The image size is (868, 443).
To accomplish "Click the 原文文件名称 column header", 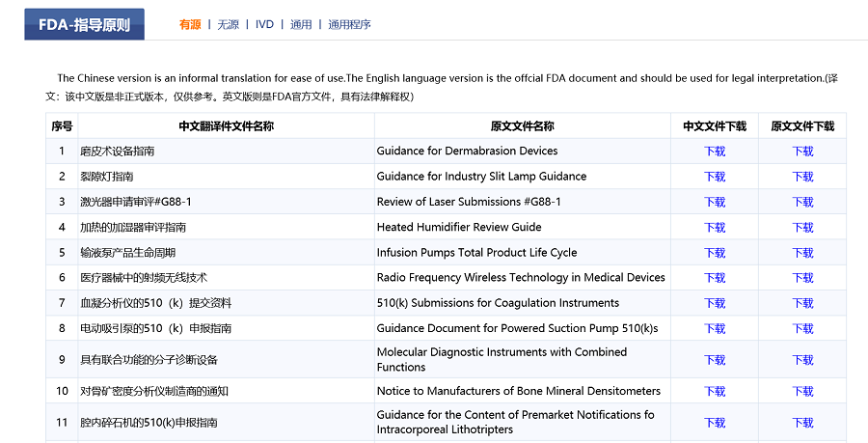I will click(523, 126).
